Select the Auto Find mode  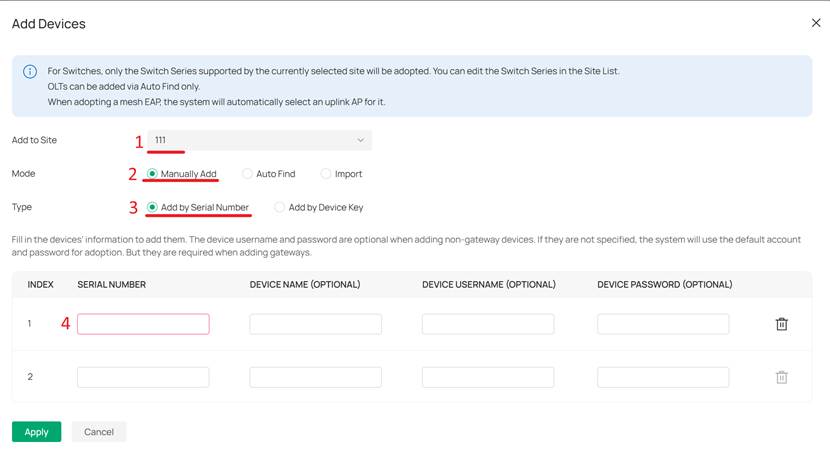[x=247, y=174]
